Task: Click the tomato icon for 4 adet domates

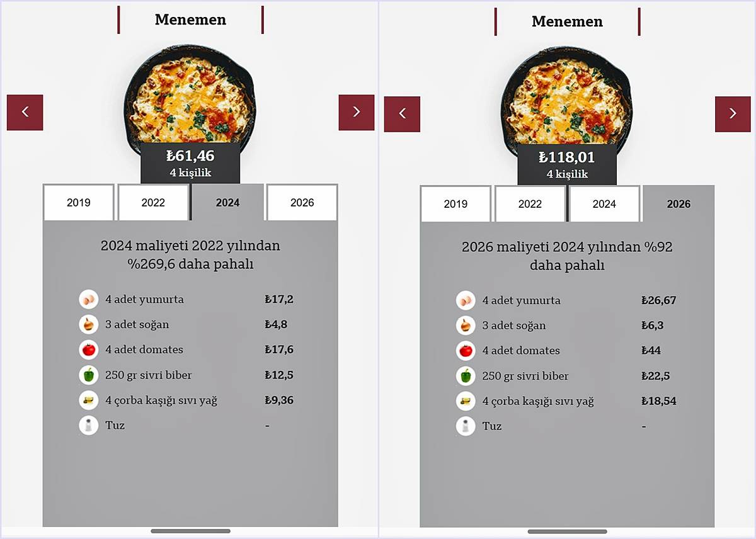Action: [x=89, y=349]
